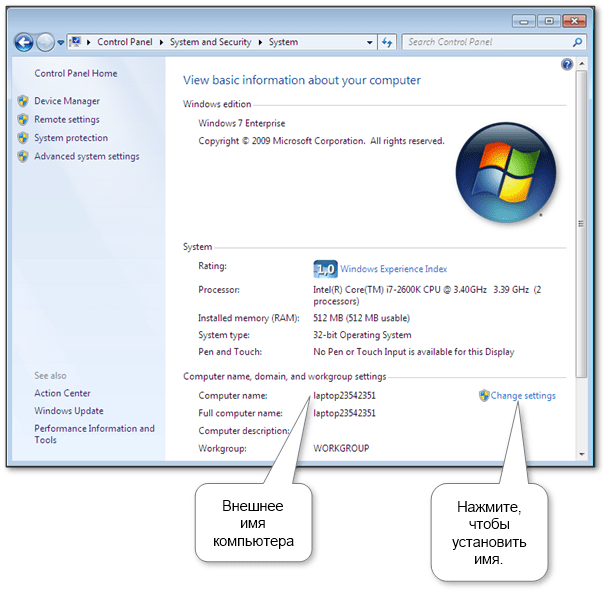Maximize the System window
607x593 pixels.
(x=549, y=21)
